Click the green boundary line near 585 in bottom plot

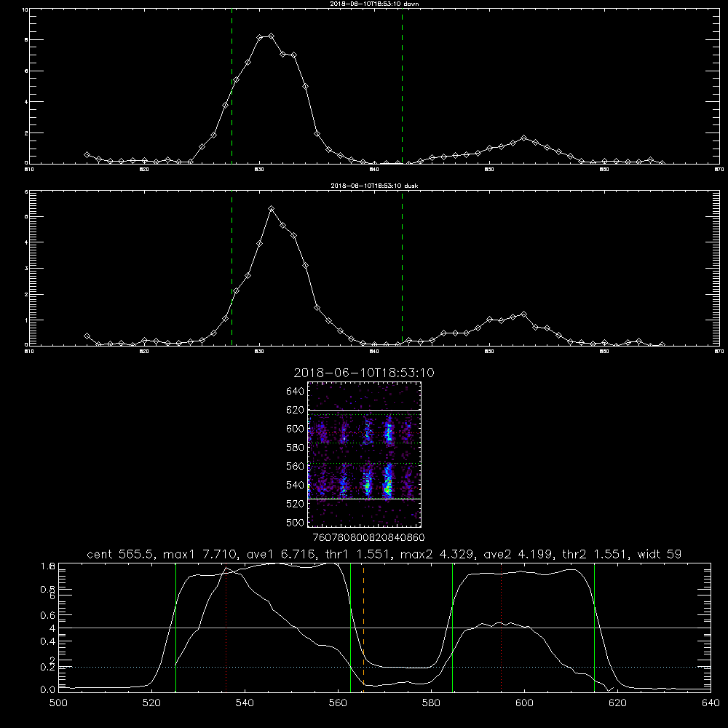(452, 627)
